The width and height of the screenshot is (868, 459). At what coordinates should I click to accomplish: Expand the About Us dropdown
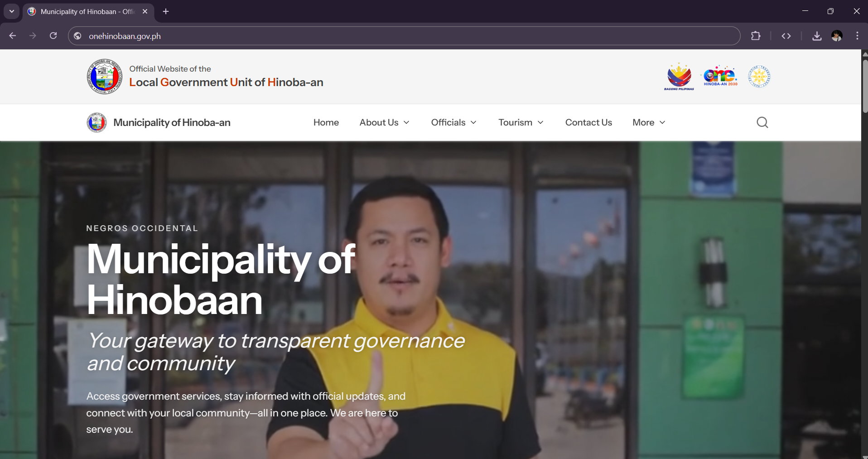[x=384, y=122]
